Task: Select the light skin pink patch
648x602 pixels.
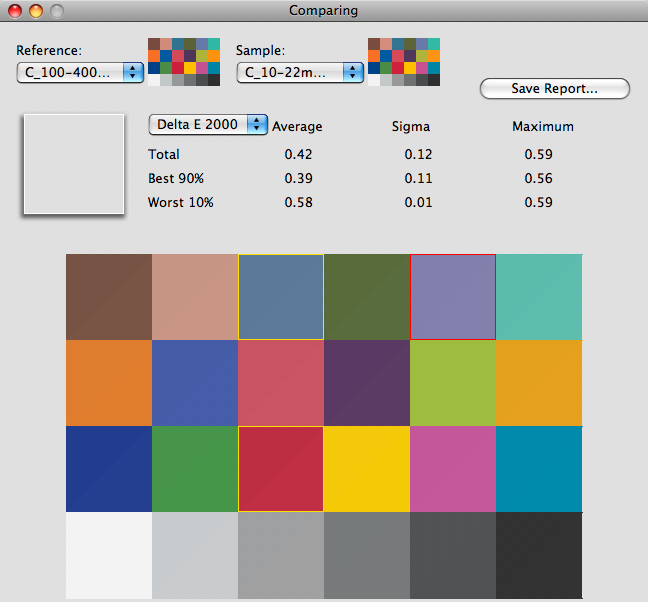Action: click(x=195, y=297)
